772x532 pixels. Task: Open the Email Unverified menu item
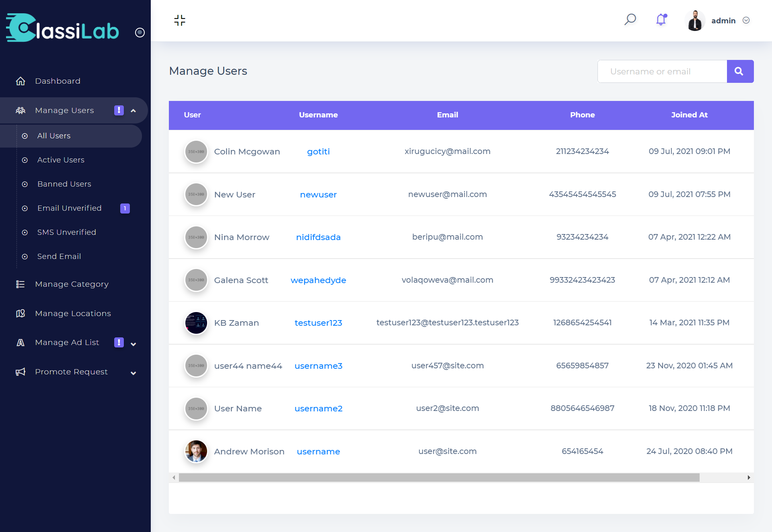(69, 208)
